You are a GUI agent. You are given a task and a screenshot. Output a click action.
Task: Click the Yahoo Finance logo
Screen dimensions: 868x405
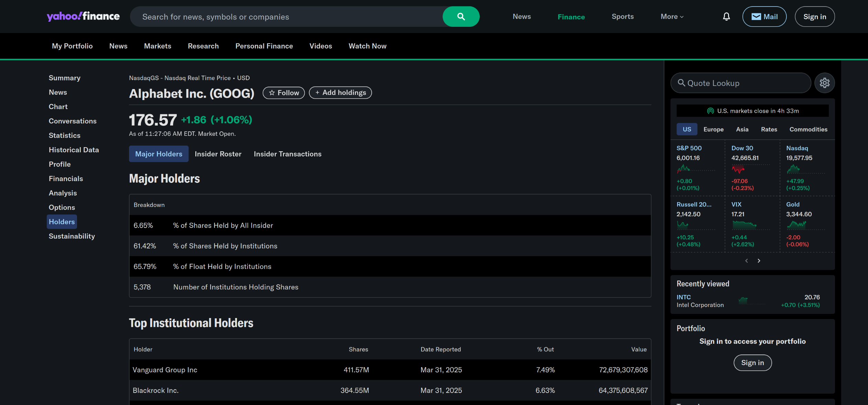[83, 17]
